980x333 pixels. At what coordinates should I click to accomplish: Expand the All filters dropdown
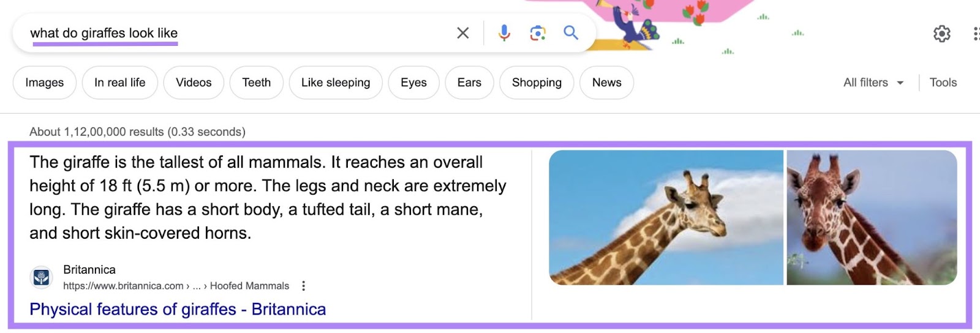click(873, 83)
